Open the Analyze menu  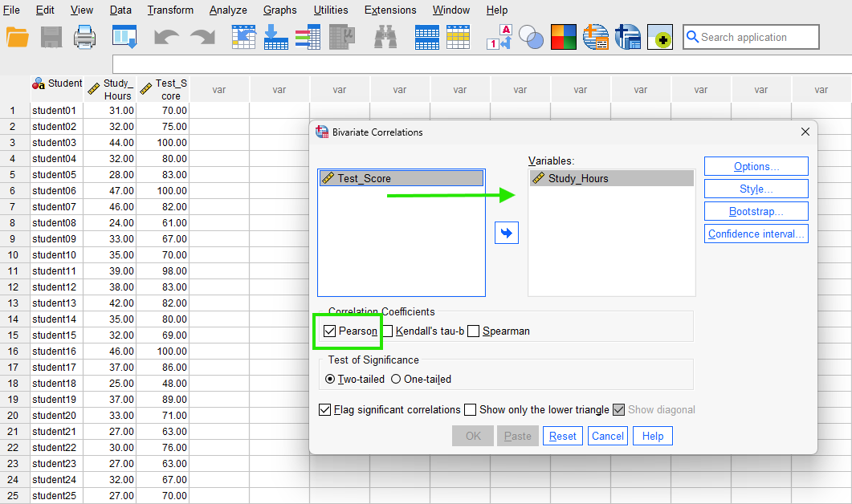click(228, 10)
